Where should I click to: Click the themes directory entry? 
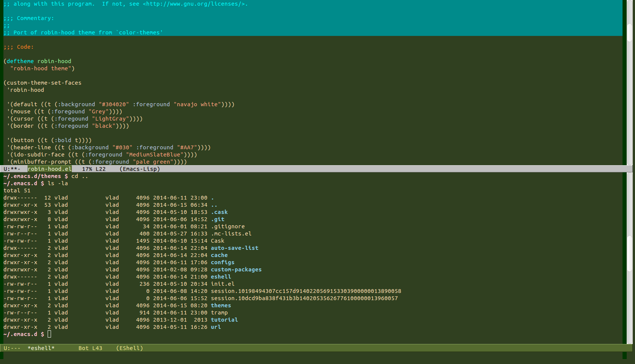(x=221, y=305)
